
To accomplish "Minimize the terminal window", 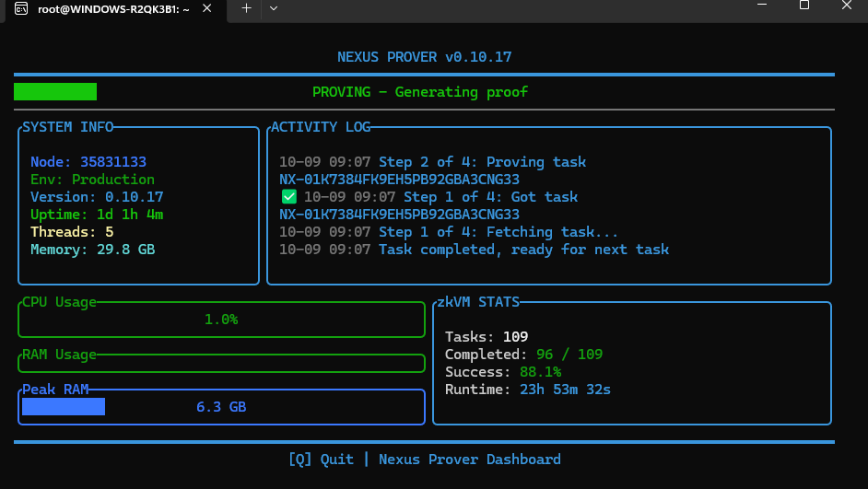I will (x=762, y=5).
